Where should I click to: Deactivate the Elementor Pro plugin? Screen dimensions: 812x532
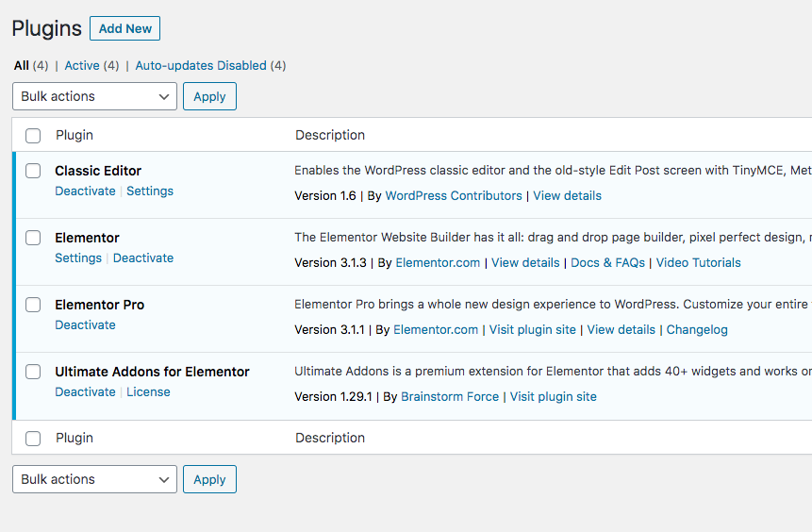tap(86, 324)
